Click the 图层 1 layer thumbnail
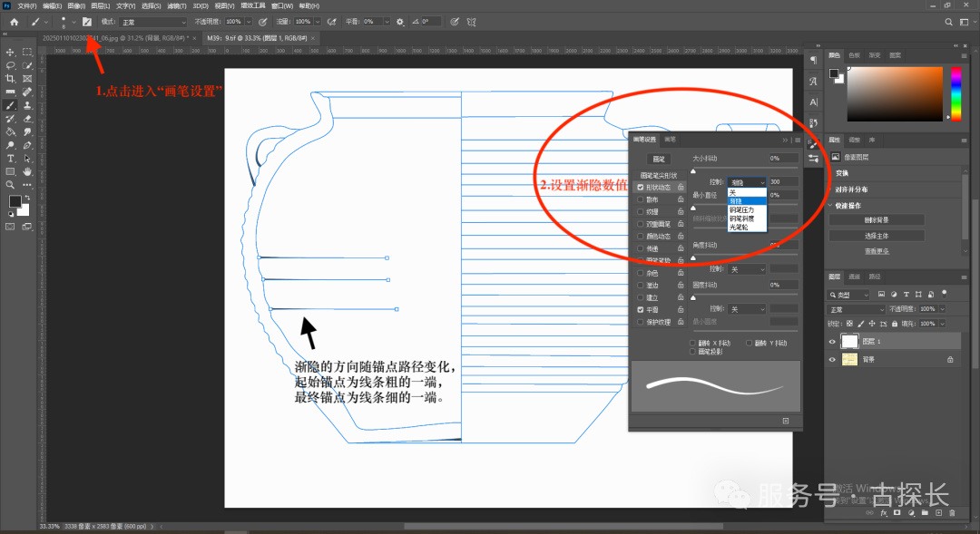The image size is (980, 534). (x=849, y=342)
